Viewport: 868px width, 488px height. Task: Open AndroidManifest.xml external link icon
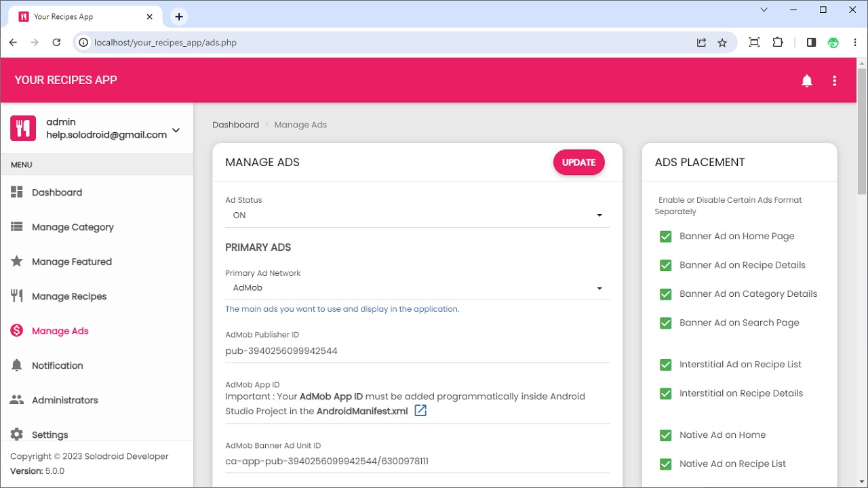click(x=420, y=411)
